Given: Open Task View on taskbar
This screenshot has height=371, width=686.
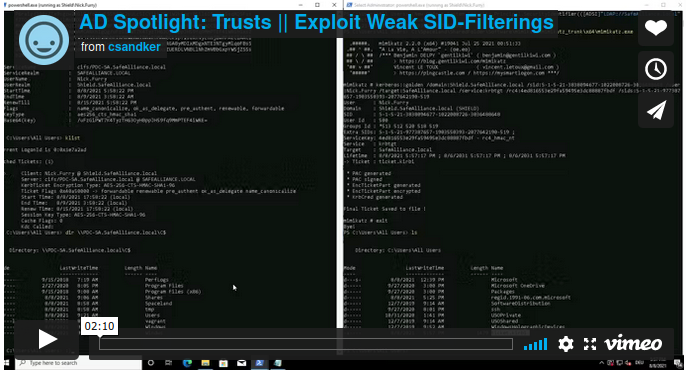Looking at the screenshot, I should tap(168, 363).
